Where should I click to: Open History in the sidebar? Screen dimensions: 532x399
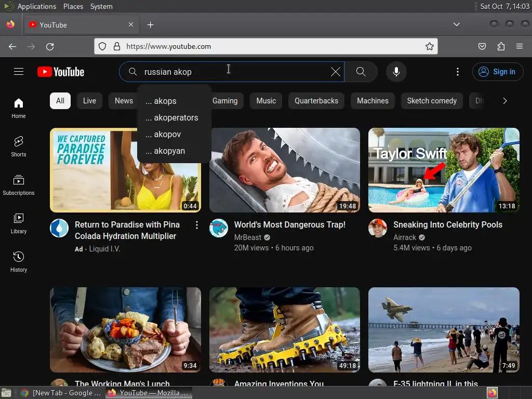point(19,262)
